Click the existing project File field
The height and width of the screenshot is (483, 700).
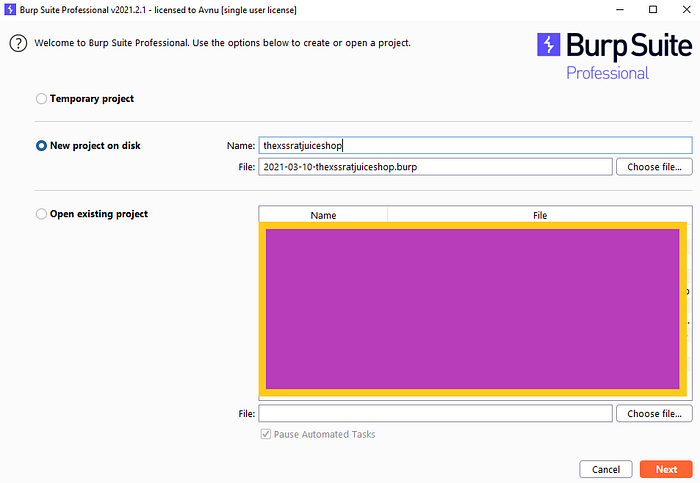(x=435, y=414)
